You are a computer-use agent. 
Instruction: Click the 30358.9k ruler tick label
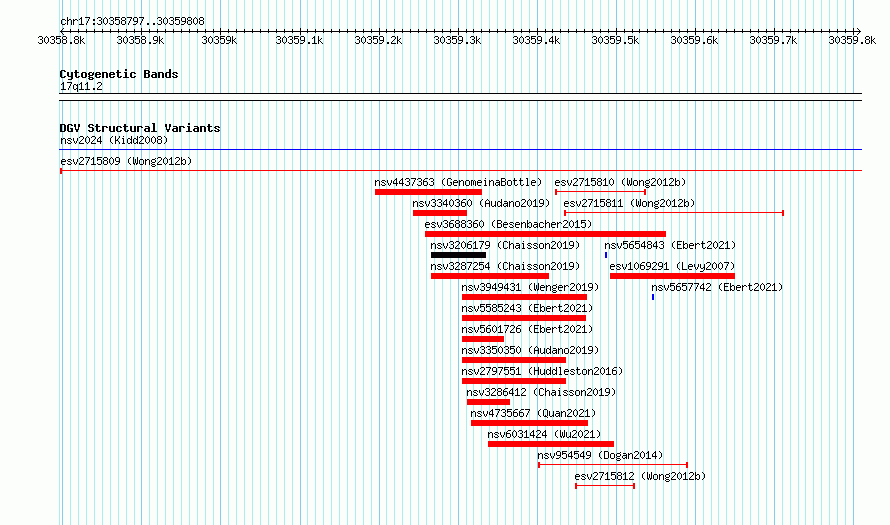tap(140, 40)
